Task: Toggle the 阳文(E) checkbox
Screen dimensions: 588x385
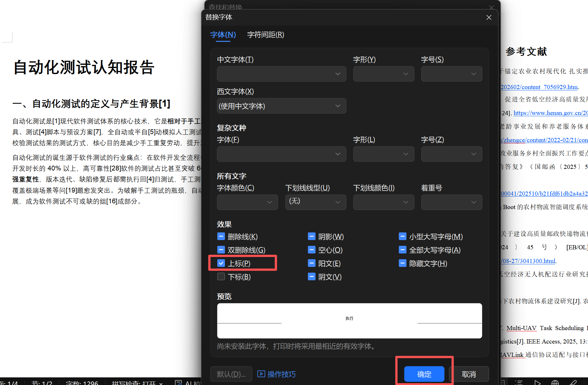Action: (312, 263)
